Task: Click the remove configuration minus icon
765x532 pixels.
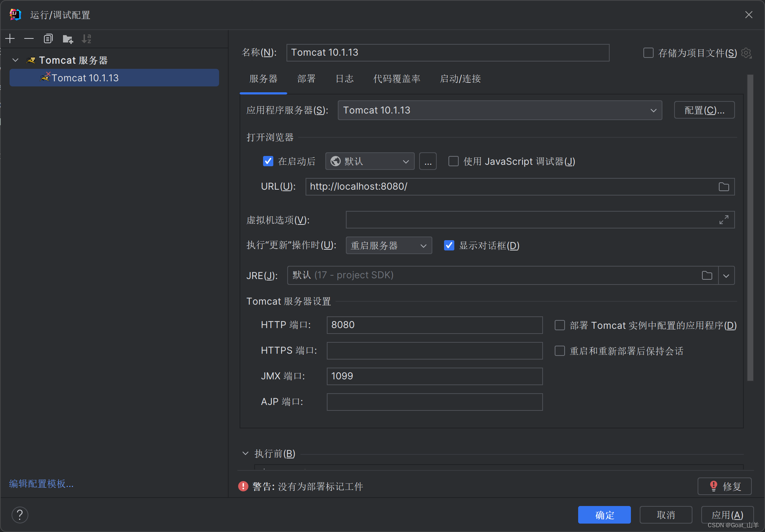Action: click(x=29, y=38)
